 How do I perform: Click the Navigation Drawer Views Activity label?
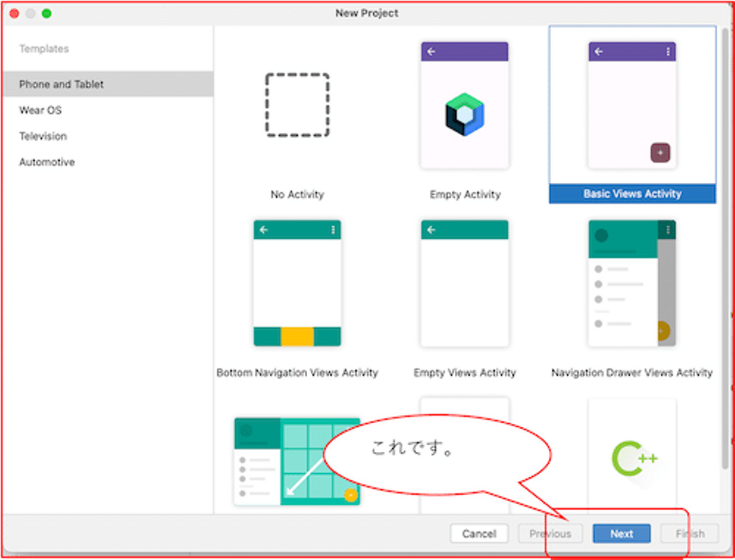[x=632, y=373]
